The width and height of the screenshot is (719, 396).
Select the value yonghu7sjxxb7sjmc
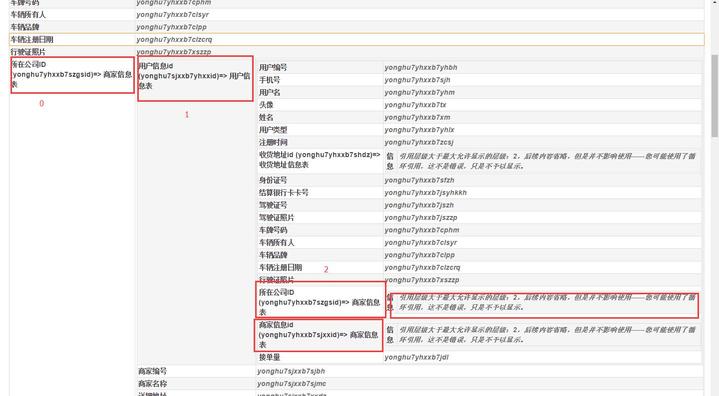[x=292, y=384]
